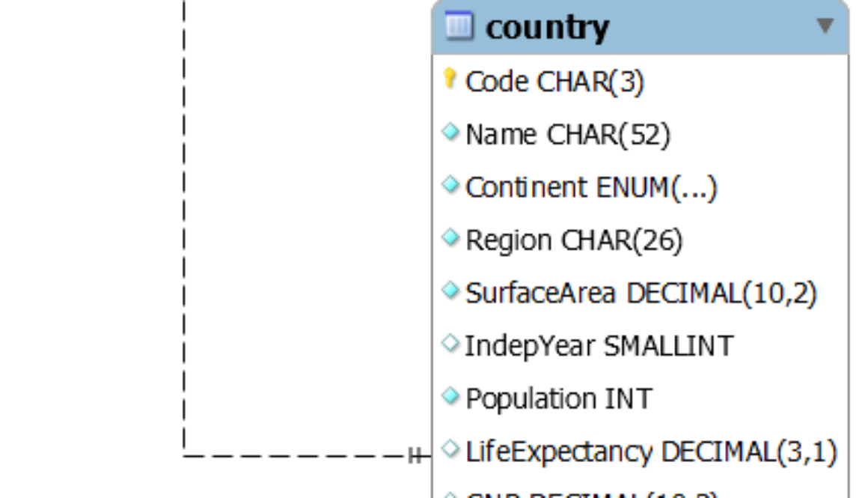This screenshot has height=498, width=868.
Task: Select the dashed relationship line's cardinality marker
Action: pos(416,455)
